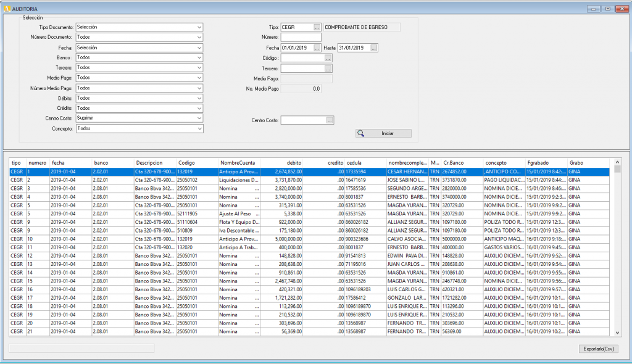Expand the Tipo Documento dropdown

(x=199, y=27)
